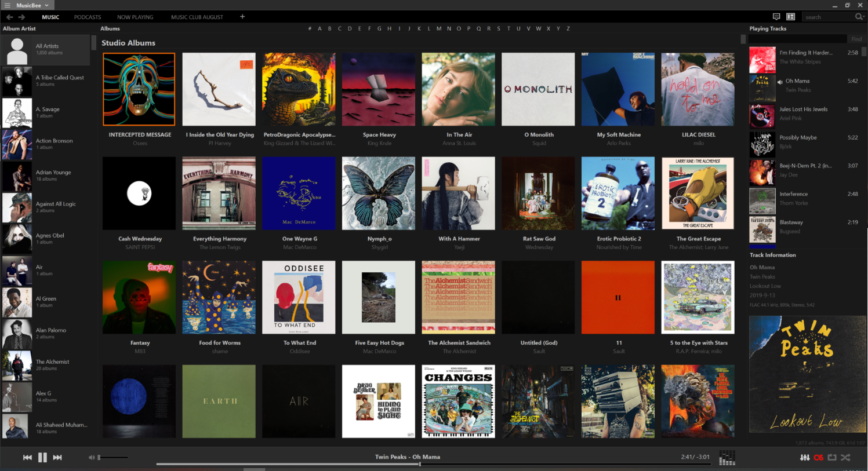Open the hamburger menu beside MusicBee

click(8, 5)
